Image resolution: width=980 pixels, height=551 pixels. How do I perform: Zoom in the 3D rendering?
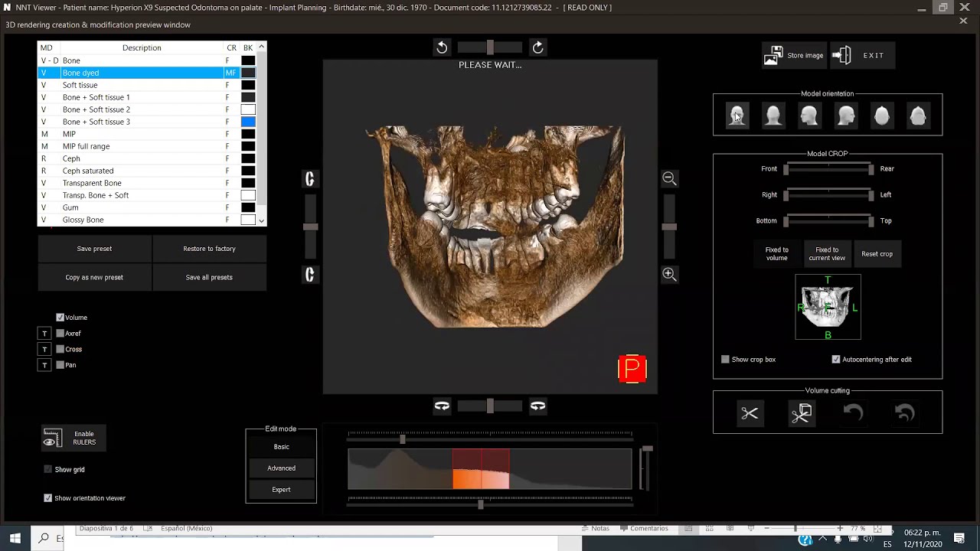tap(669, 274)
